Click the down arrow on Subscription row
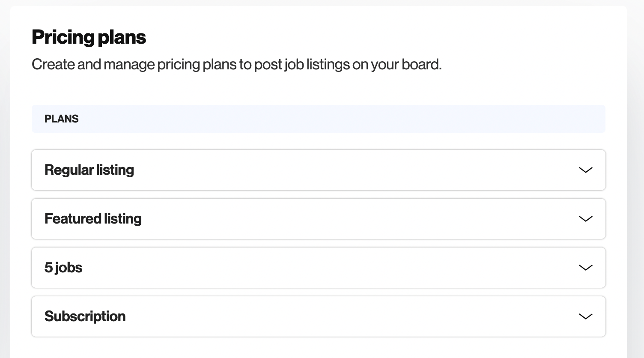The height and width of the screenshot is (358, 644). click(585, 316)
